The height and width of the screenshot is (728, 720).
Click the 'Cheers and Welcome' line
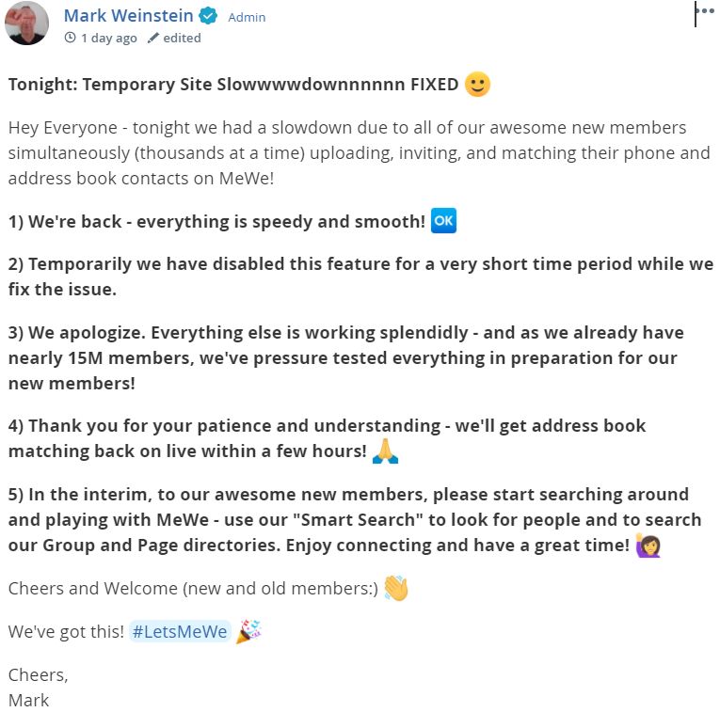click(193, 588)
